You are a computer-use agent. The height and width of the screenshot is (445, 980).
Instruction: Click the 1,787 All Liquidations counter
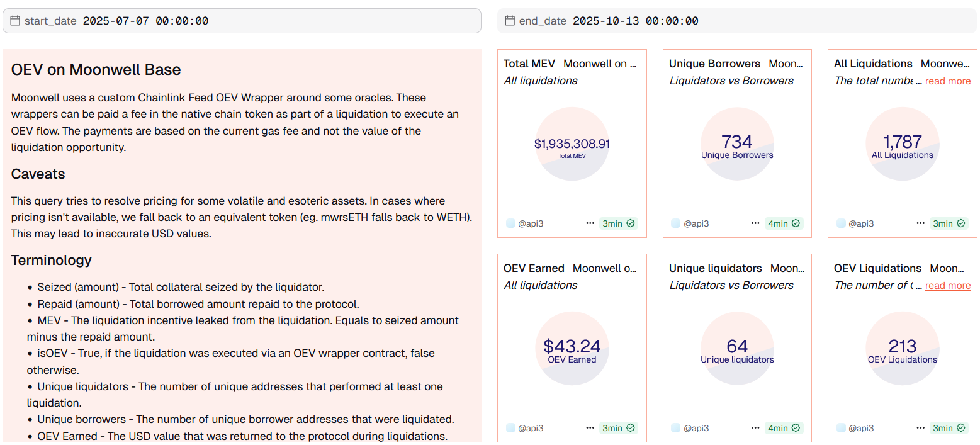pos(902,142)
